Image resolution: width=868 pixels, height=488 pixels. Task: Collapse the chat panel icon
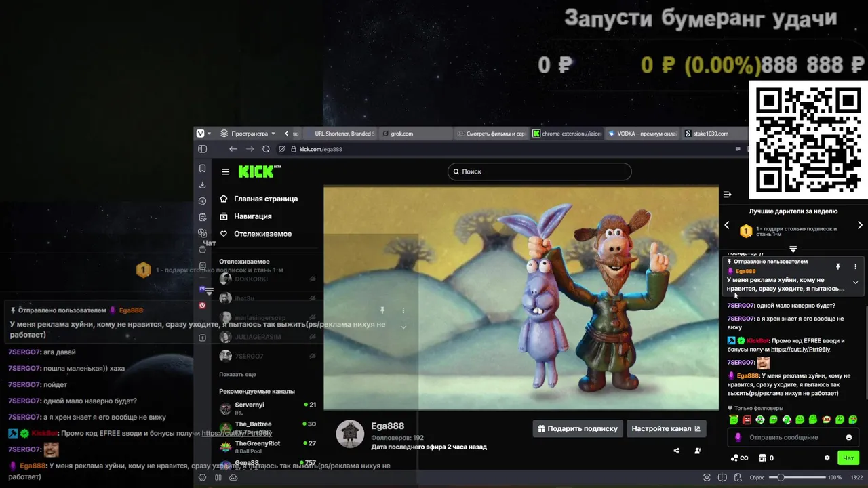[x=727, y=195]
